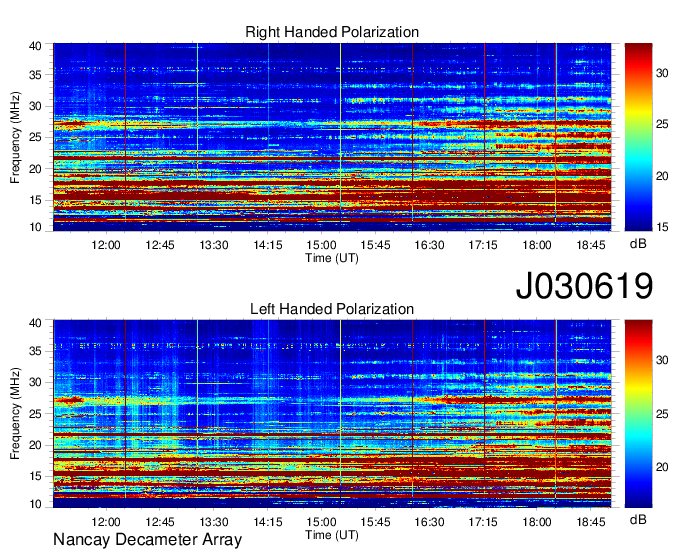
Task: Click the 20 frequency tick of Left Handed plot
Action: point(35,445)
